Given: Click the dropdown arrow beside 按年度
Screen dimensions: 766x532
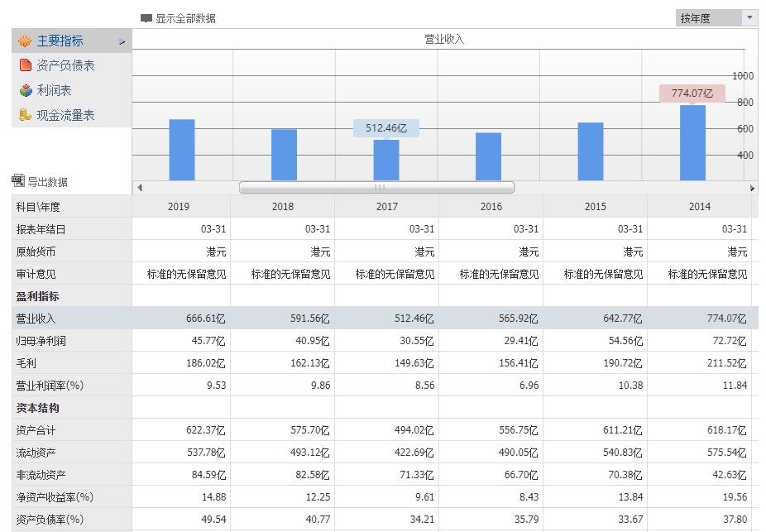Looking at the screenshot, I should pos(749,17).
